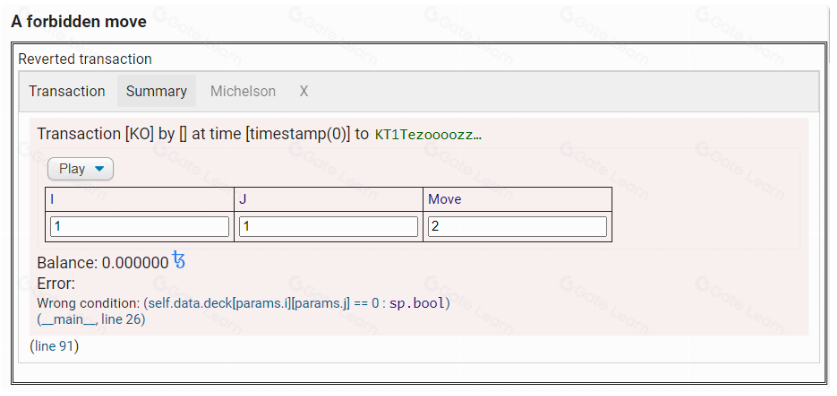Click the 'A forbidden move' heading
837x396 pixels.
(x=78, y=21)
